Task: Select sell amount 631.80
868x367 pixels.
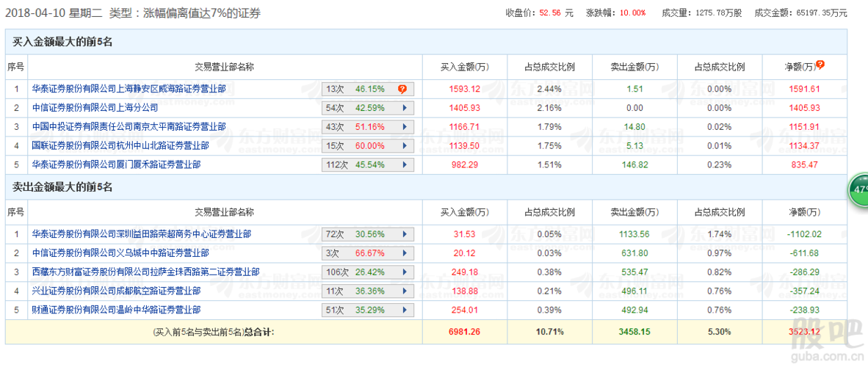Action: click(x=634, y=253)
